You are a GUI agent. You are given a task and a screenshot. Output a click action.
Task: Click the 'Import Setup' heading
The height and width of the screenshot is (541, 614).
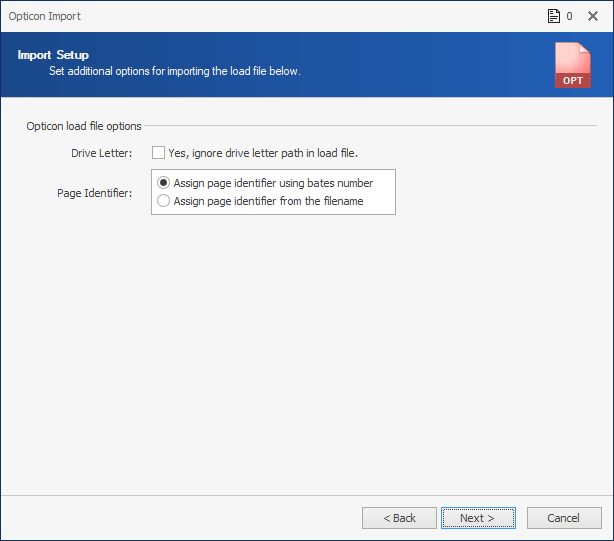(53, 55)
